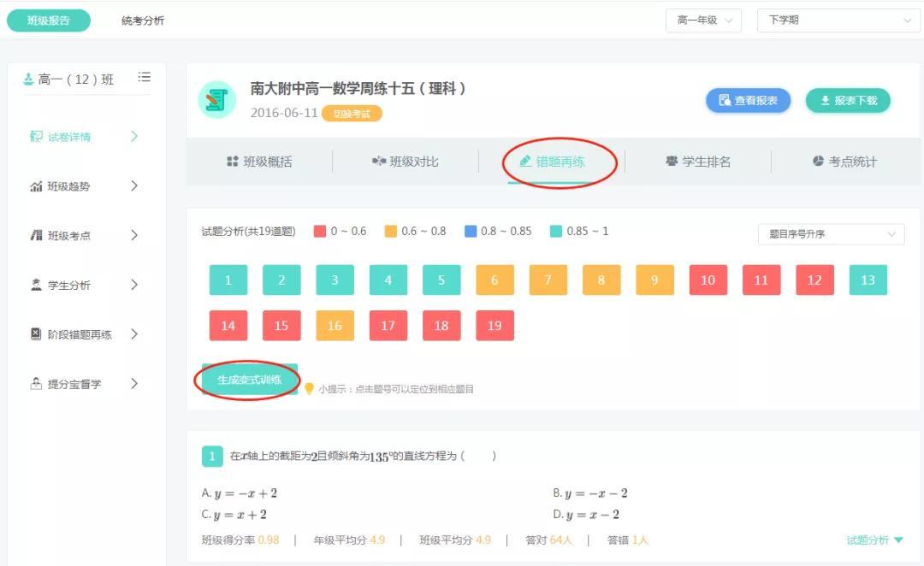The image size is (924, 566).
Task: Jump to question number 10 tile
Action: [708, 280]
